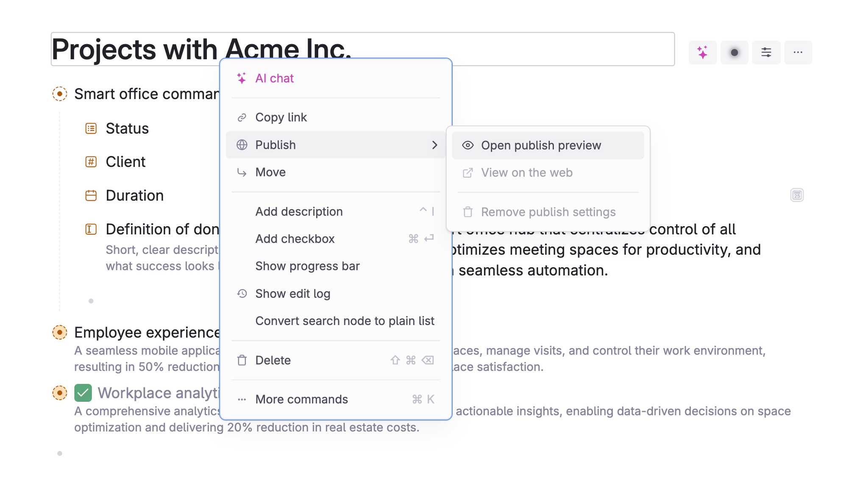Click the Definition of done field icon
The height and width of the screenshot is (498, 868).
coord(91,229)
